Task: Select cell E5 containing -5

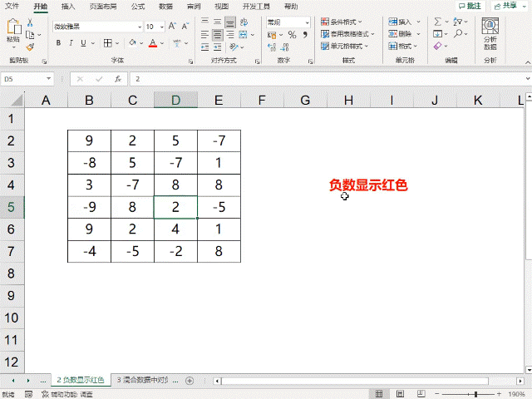Action: 219,207
